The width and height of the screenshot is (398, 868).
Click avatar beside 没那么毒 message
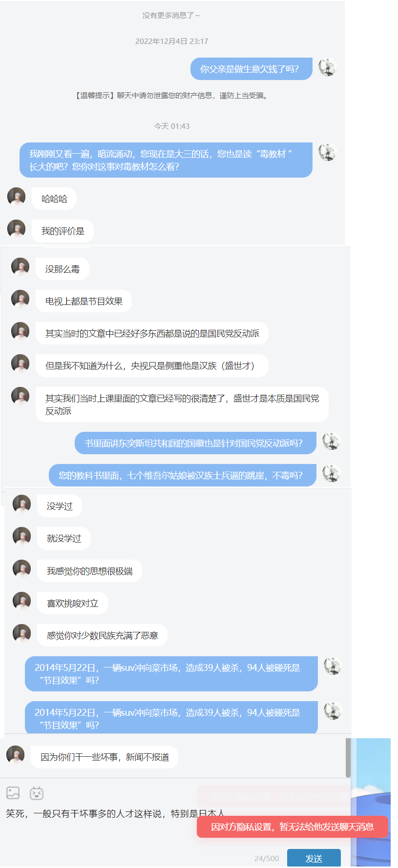tap(21, 267)
